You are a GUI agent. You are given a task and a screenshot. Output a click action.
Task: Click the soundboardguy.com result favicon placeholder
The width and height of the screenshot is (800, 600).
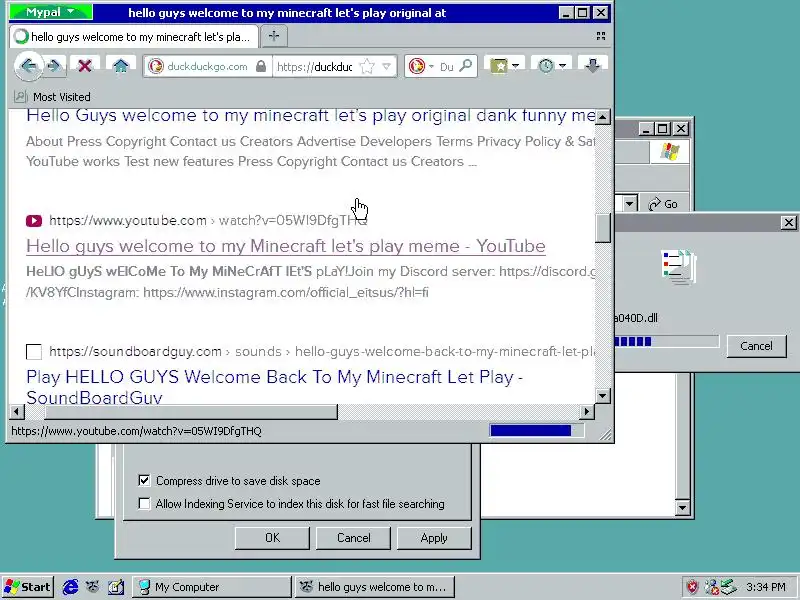(34, 352)
